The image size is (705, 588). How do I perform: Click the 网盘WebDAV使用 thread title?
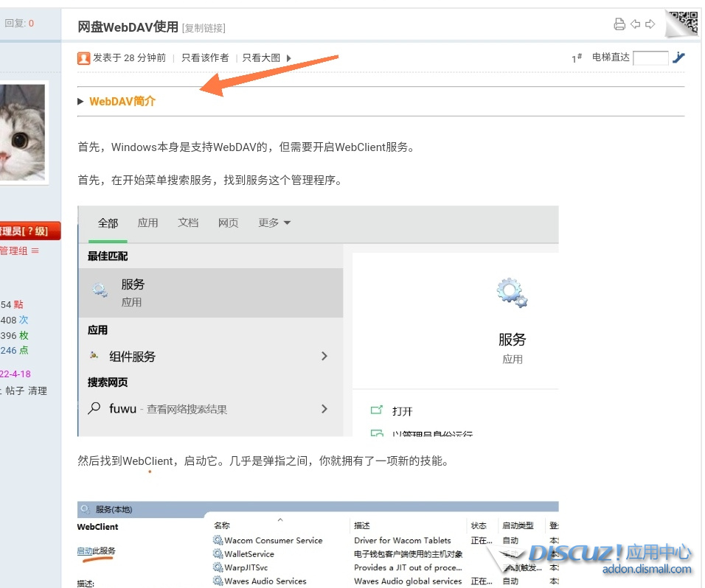point(128,27)
